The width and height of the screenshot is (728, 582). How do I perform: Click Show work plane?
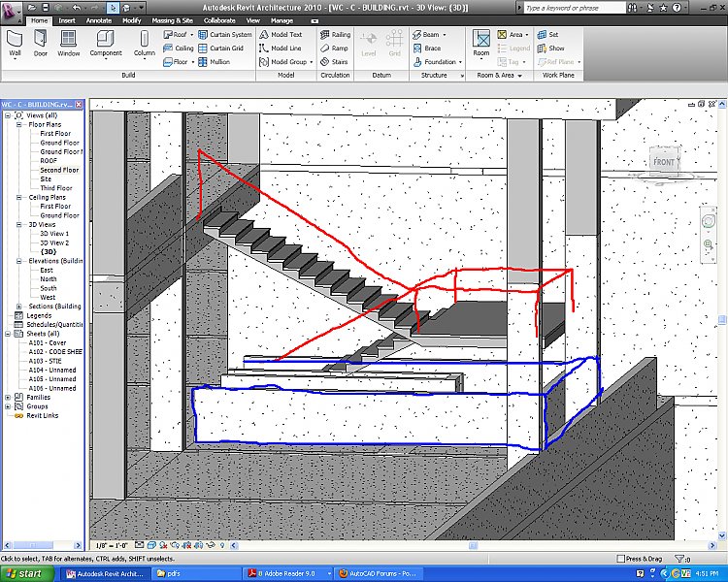coord(550,48)
